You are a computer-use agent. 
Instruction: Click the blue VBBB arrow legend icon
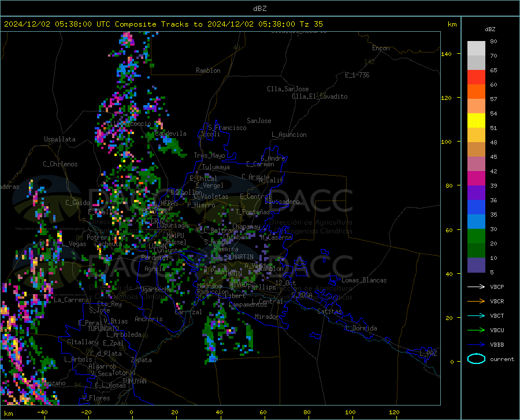pyautogui.click(x=476, y=344)
